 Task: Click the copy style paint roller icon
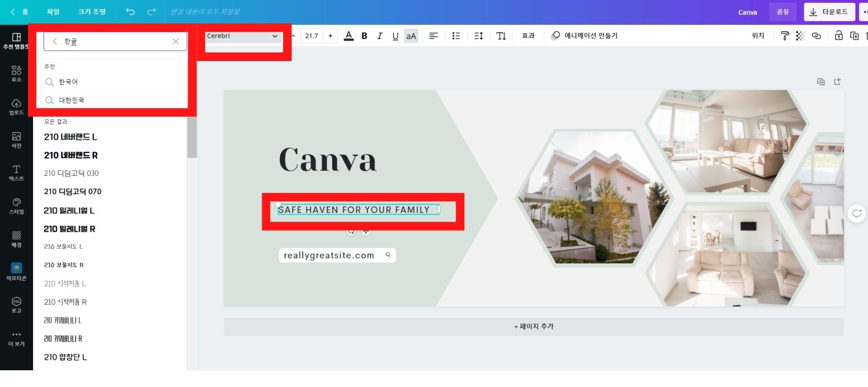785,36
